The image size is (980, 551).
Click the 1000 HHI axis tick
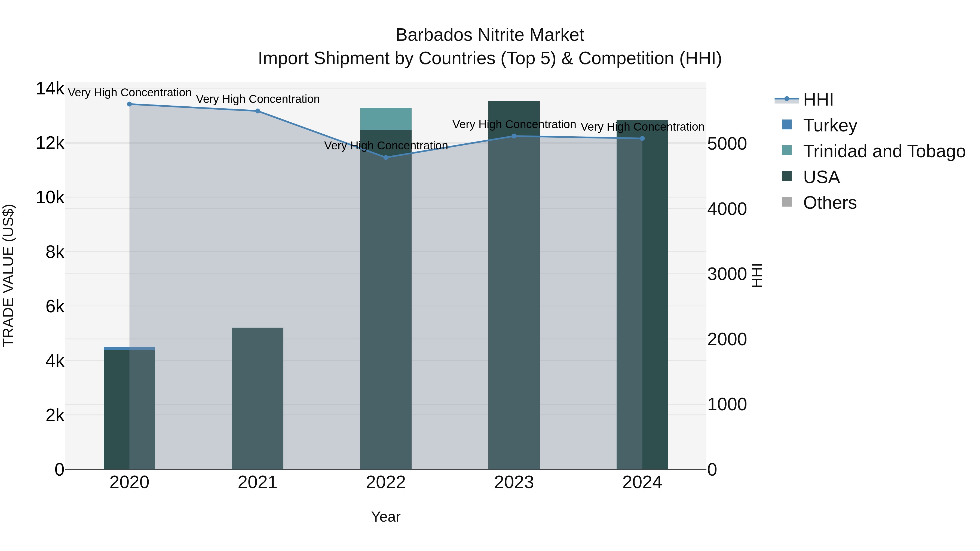coord(727,404)
